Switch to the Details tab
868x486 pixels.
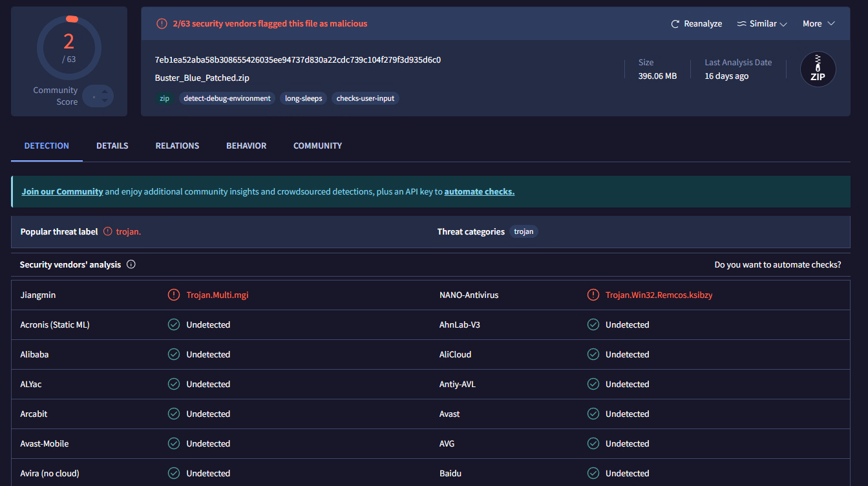click(x=112, y=146)
